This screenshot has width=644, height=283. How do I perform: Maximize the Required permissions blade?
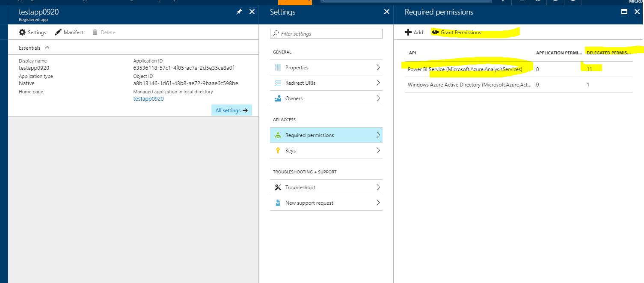click(x=624, y=12)
